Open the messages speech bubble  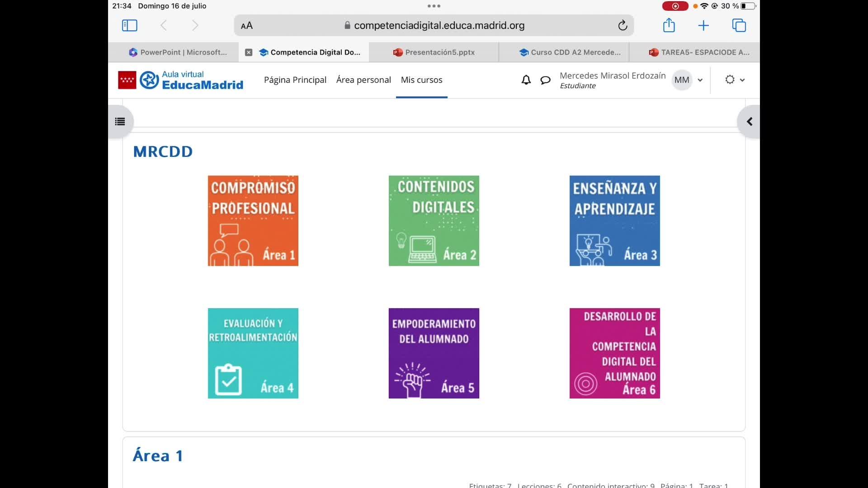click(545, 80)
